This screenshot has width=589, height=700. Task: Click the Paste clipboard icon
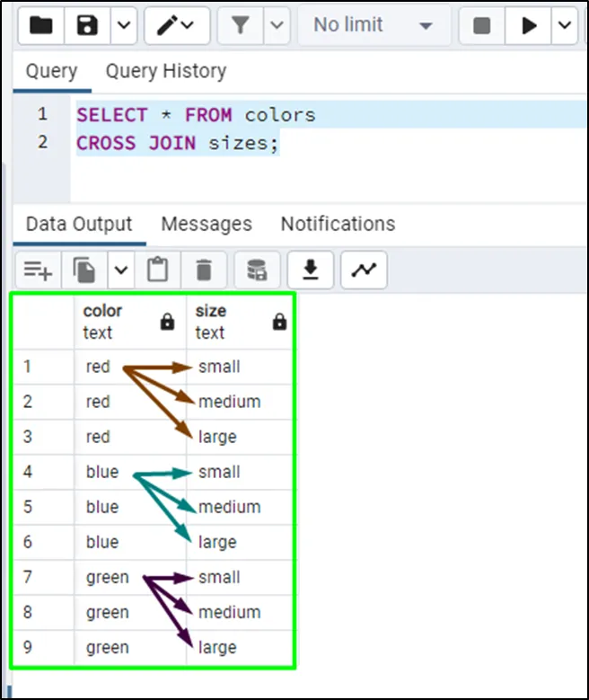click(157, 270)
